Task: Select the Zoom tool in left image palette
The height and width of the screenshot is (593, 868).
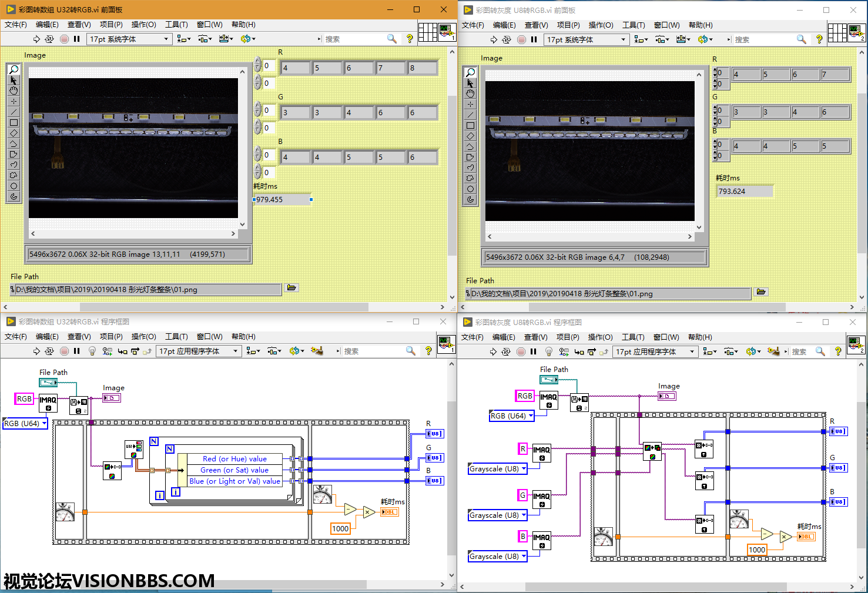Action: (14, 69)
